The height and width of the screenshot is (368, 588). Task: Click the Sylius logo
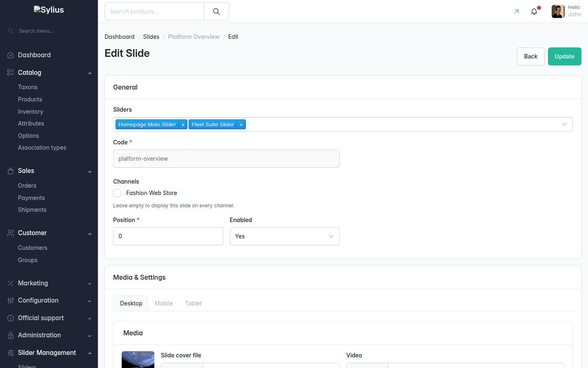click(49, 10)
